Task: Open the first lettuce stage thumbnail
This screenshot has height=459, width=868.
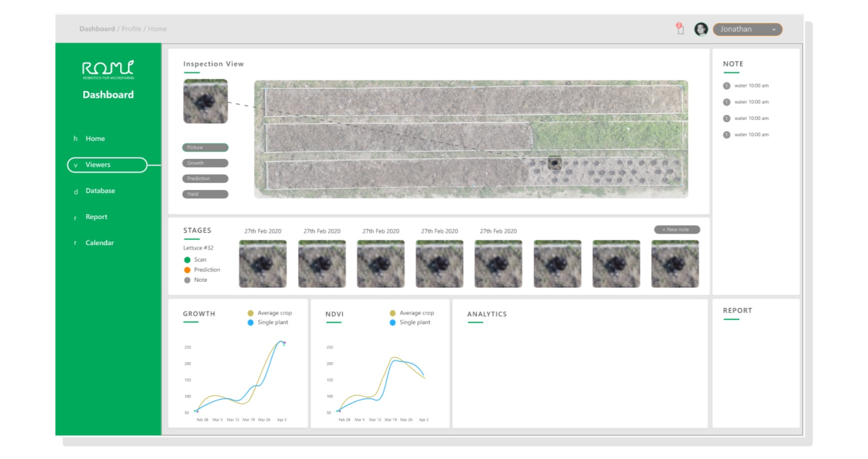Action: pos(263,263)
